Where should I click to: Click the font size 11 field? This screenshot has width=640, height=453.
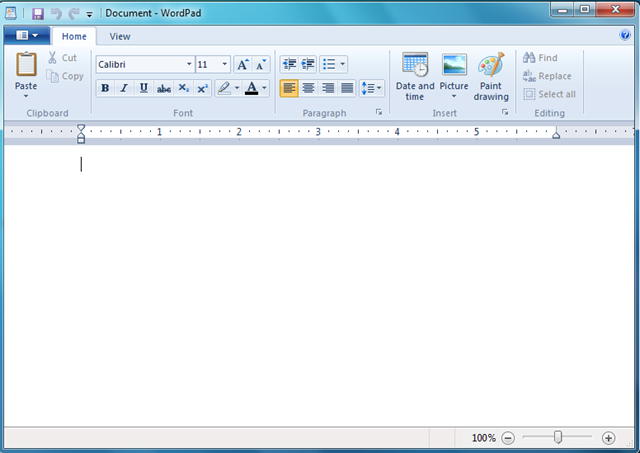[x=208, y=64]
